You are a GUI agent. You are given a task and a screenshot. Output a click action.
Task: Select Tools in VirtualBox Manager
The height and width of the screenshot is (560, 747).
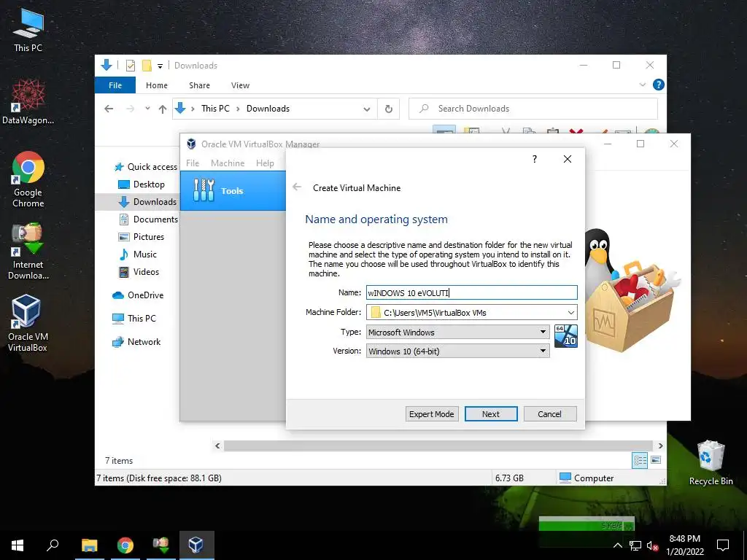point(233,190)
